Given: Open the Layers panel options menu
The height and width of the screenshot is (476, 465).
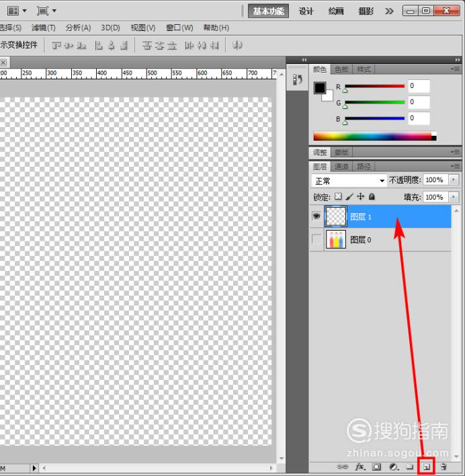Looking at the screenshot, I should (455, 166).
